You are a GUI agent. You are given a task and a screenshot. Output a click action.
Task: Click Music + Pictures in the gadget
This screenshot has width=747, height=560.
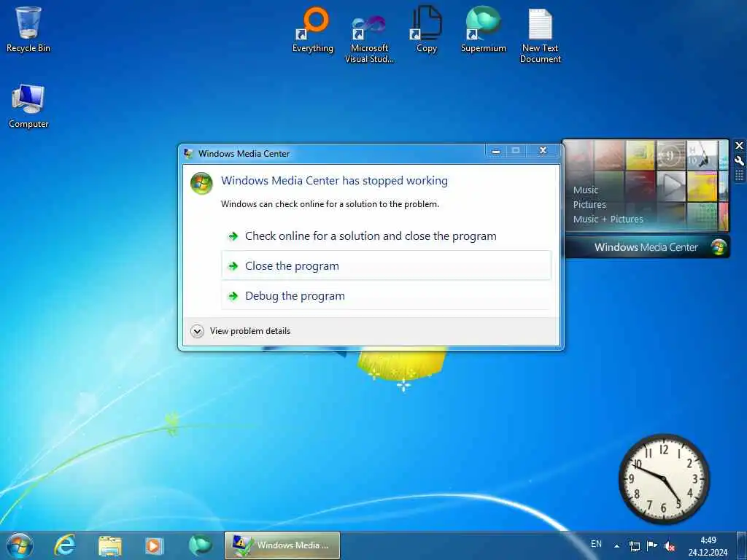pos(608,219)
